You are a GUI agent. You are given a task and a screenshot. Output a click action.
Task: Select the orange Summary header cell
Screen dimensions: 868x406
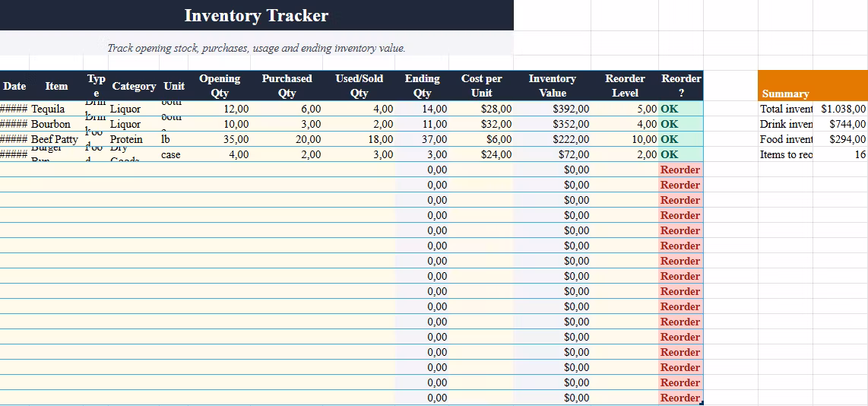(812, 86)
